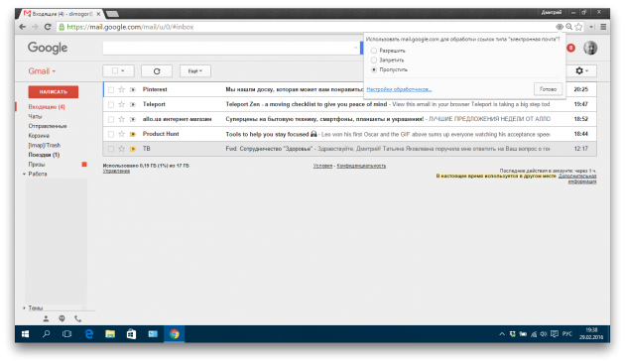Select the TB email checkbox
The height and width of the screenshot is (364, 625).
pos(111,149)
